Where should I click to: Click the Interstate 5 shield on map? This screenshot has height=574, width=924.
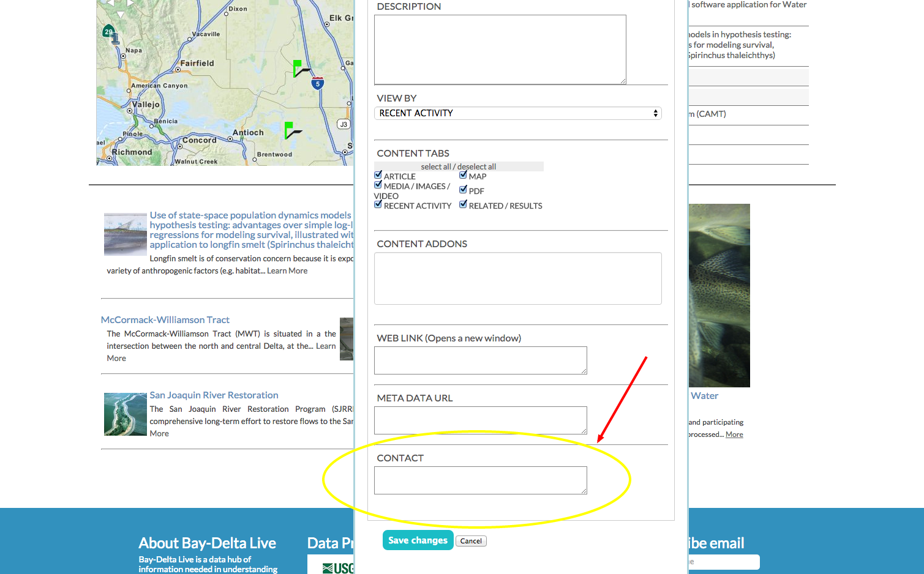pyautogui.click(x=317, y=83)
